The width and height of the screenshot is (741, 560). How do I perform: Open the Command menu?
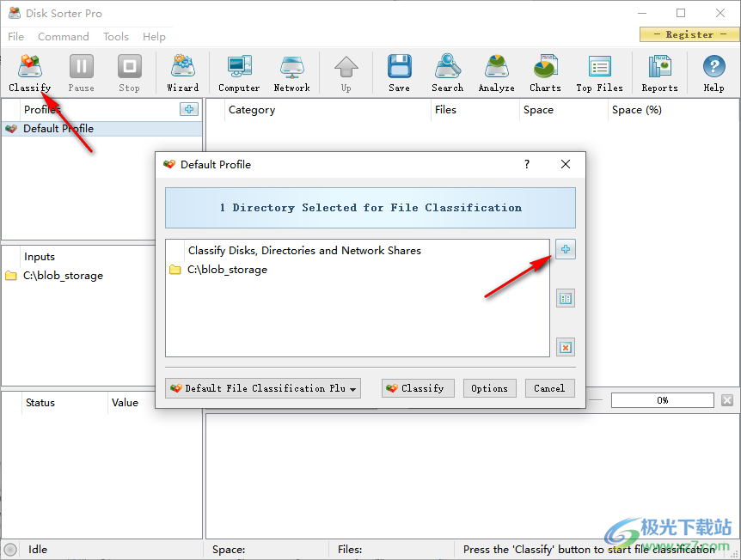tap(64, 36)
